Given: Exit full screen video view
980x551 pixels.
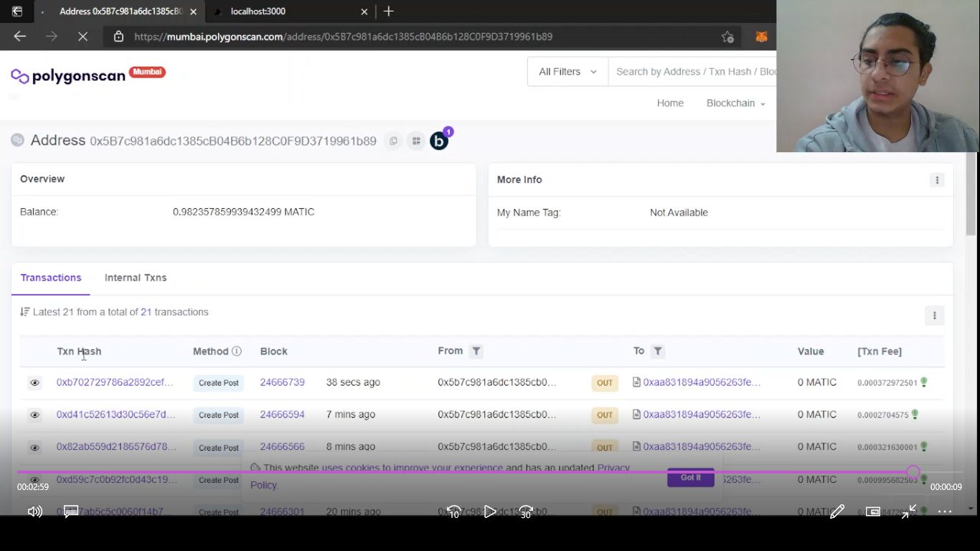Looking at the screenshot, I should pyautogui.click(x=908, y=512).
